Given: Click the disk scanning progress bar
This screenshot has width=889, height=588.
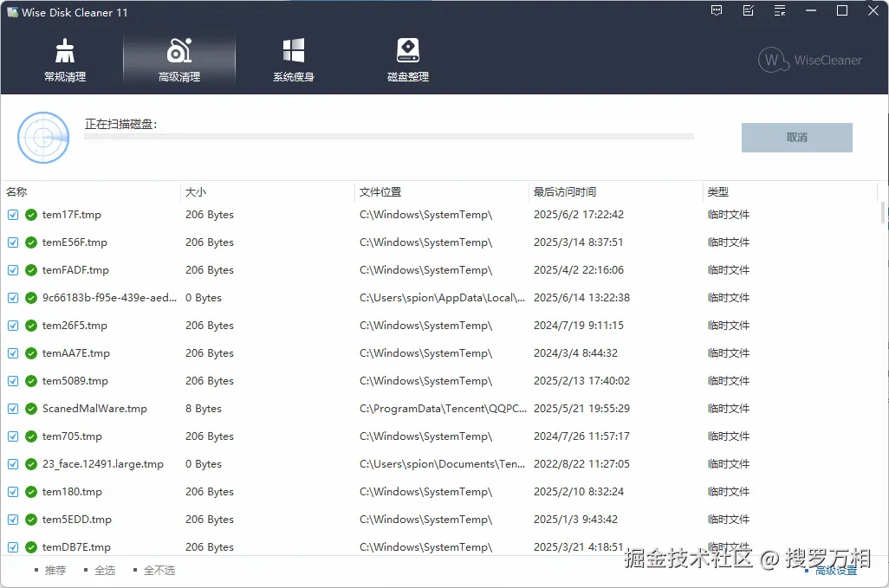Looking at the screenshot, I should (x=389, y=137).
